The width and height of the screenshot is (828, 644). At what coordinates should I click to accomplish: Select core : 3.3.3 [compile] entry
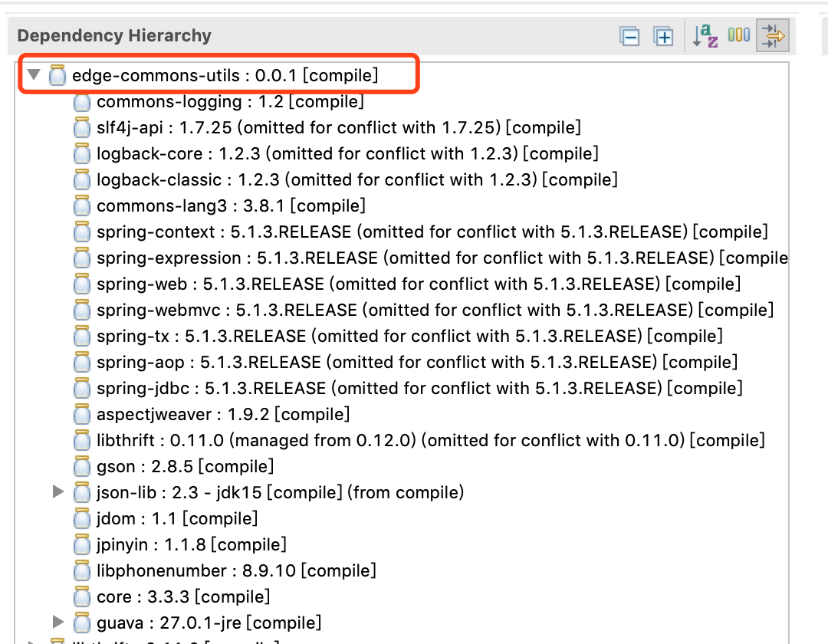pyautogui.click(x=183, y=596)
